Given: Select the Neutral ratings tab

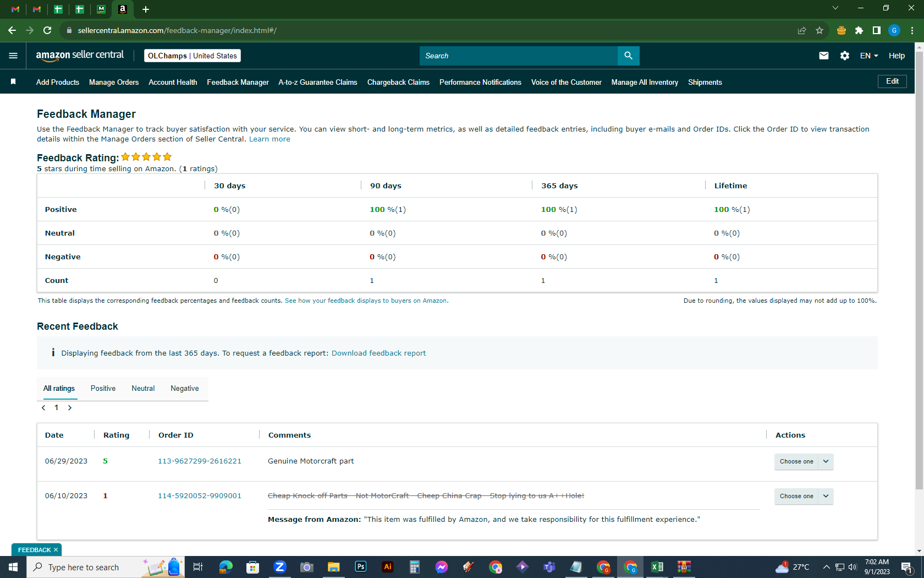Looking at the screenshot, I should (143, 389).
